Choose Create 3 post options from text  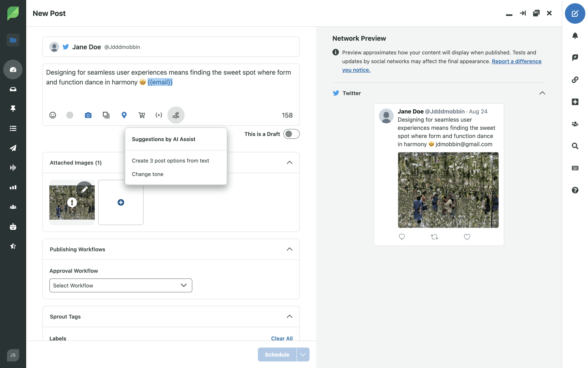pyautogui.click(x=170, y=161)
